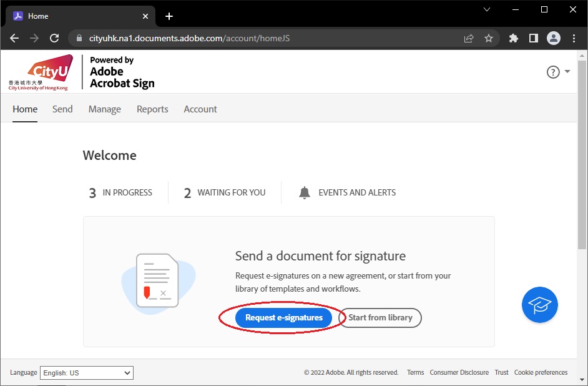Open the English: US language dropdown

[x=86, y=373]
